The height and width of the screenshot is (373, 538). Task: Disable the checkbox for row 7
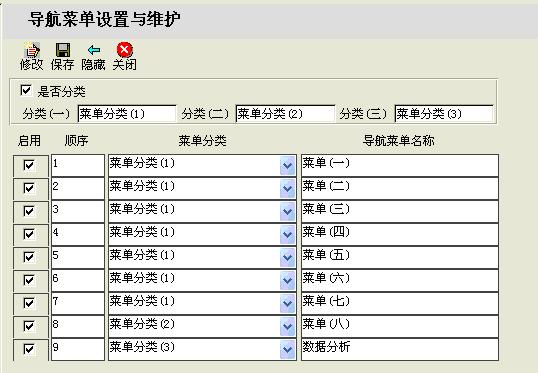[29, 303]
